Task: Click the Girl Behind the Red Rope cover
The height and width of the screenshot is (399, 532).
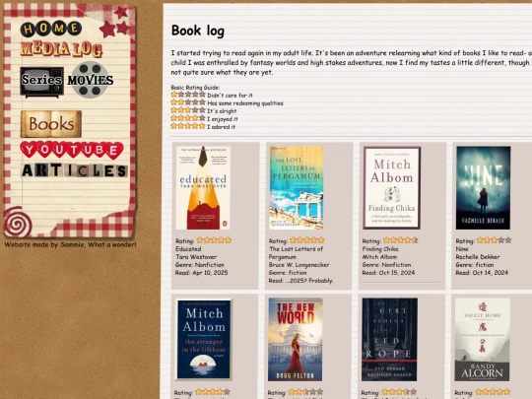Action: coord(389,339)
